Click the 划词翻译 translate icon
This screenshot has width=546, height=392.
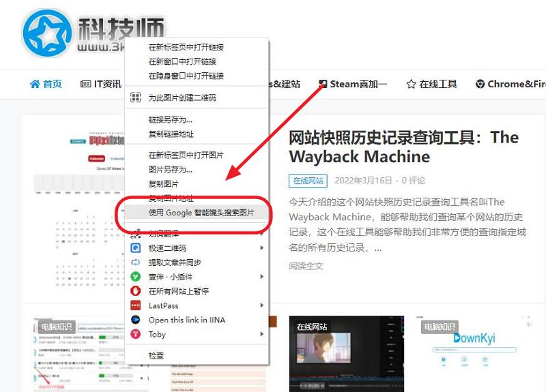click(x=135, y=233)
